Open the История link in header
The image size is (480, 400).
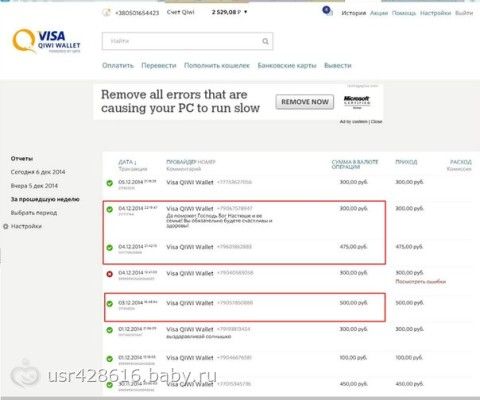pos(353,13)
